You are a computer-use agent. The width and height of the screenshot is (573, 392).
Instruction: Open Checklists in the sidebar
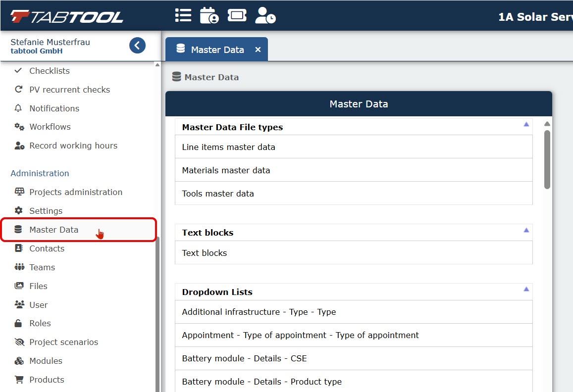point(50,71)
